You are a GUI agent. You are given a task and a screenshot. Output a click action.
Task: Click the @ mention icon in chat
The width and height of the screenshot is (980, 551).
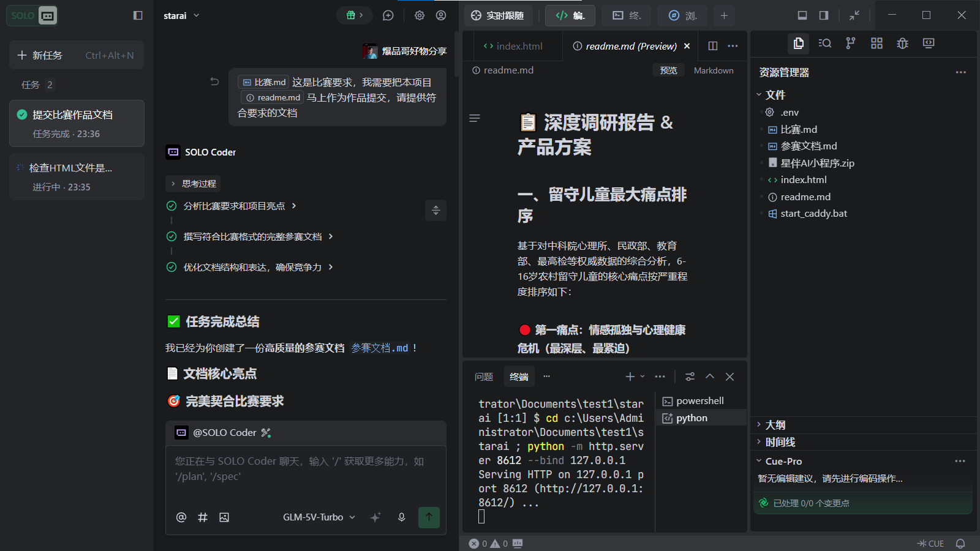tap(181, 517)
